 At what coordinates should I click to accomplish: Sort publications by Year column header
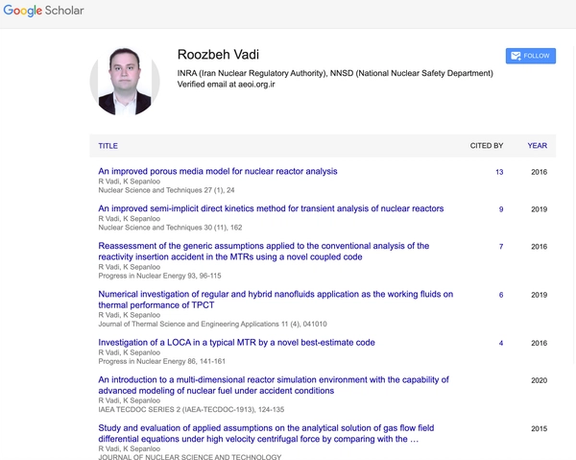tap(537, 145)
